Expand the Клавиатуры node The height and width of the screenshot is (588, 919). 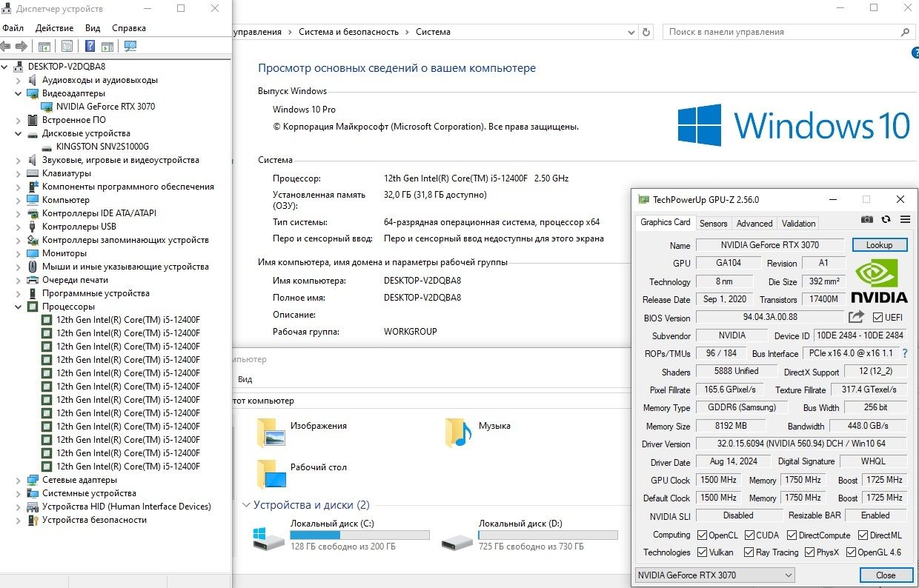(19, 173)
